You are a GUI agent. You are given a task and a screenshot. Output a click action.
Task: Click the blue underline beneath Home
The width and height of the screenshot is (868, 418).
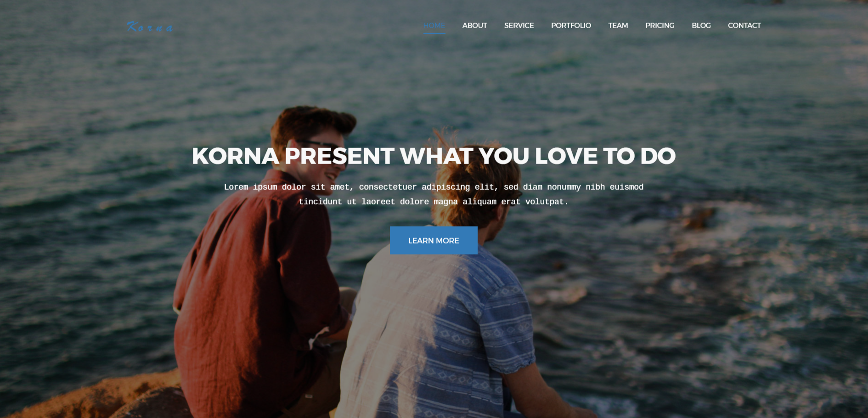point(434,34)
